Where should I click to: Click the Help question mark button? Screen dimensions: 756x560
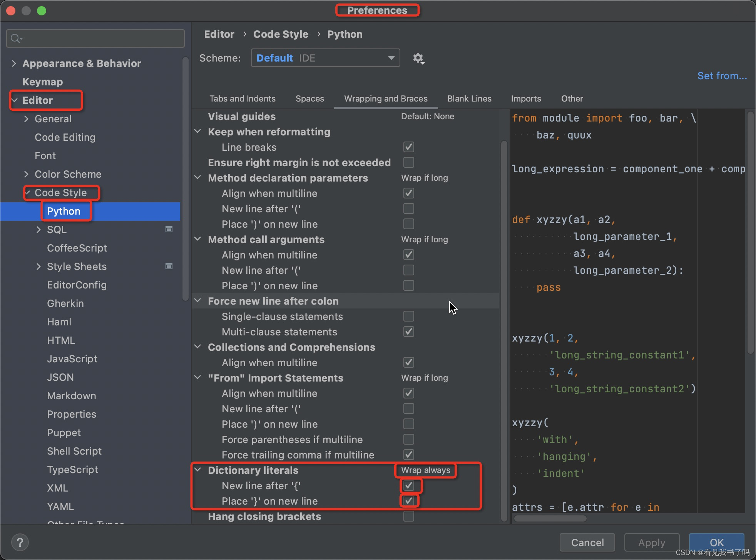click(x=20, y=542)
